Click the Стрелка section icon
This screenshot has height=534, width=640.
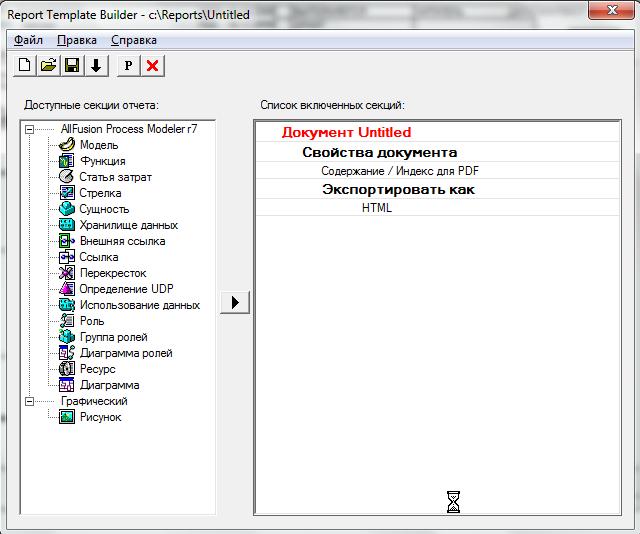(67, 193)
